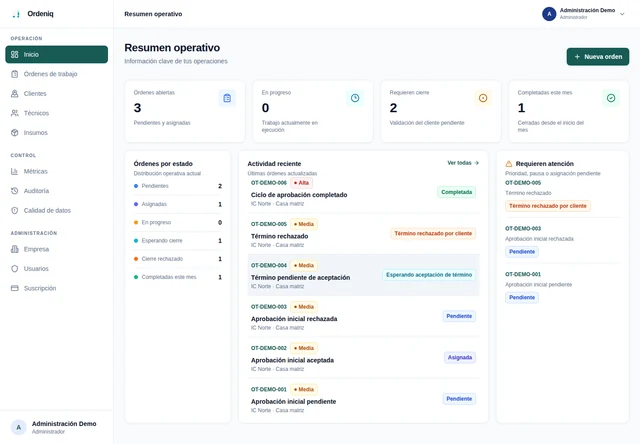Screen dimensions: 640x444
Task: Click 'Aprobación inicial aceptada' order title
Action: [292, 360]
